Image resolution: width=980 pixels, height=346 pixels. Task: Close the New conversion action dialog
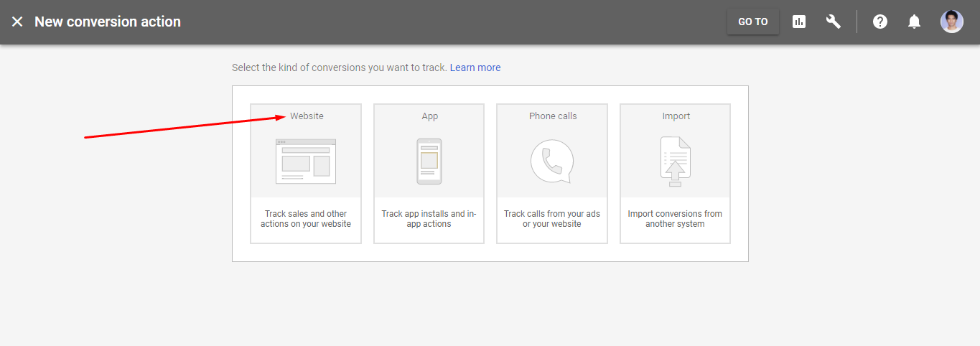click(17, 22)
